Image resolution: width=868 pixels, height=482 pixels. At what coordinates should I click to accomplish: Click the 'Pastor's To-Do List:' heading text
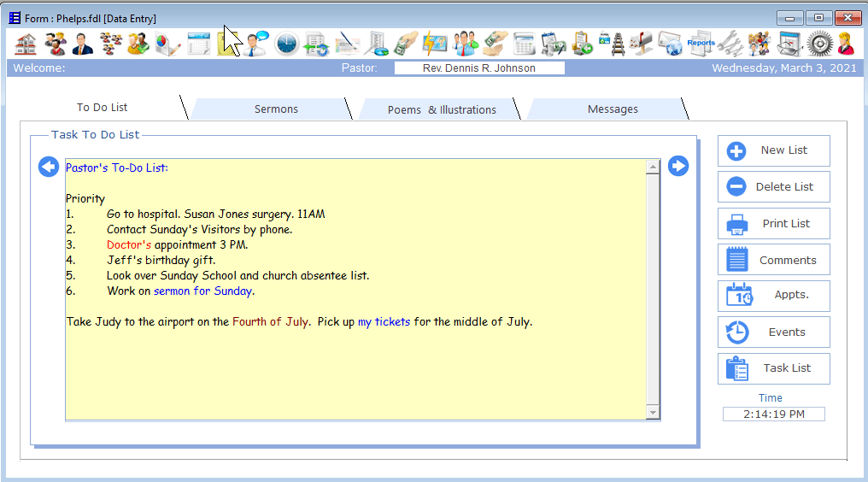[x=117, y=168]
